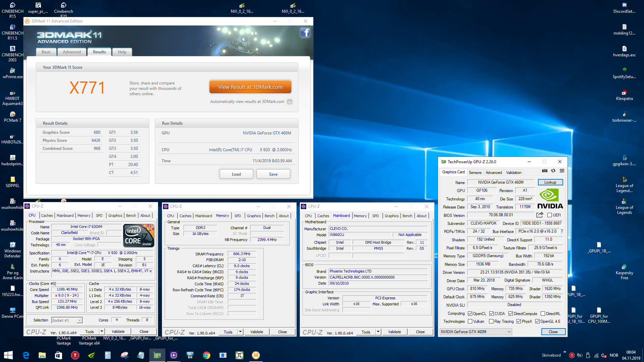The height and width of the screenshot is (362, 644).
Task: Open the DiscordSetup desktop icon
Action: tap(624, 8)
